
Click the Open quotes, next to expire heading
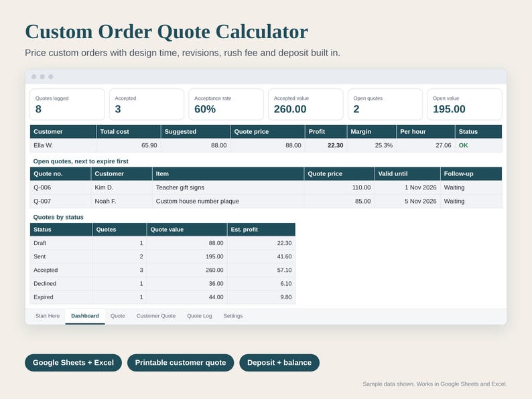coord(81,161)
